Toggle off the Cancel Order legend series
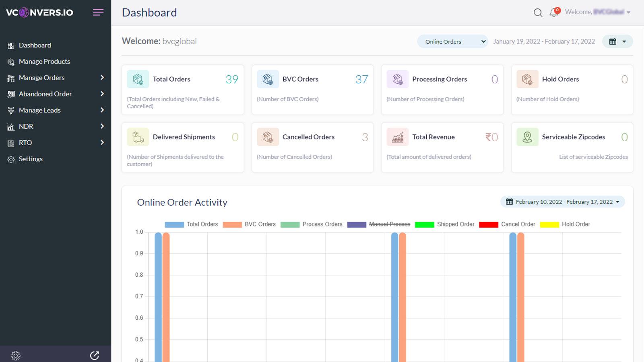The image size is (644, 362). [x=518, y=224]
